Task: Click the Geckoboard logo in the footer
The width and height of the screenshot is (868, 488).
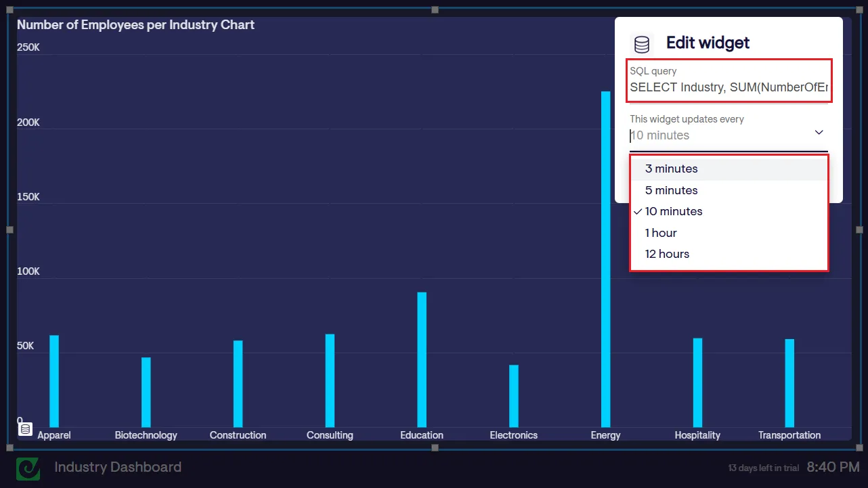Action: click(x=28, y=468)
